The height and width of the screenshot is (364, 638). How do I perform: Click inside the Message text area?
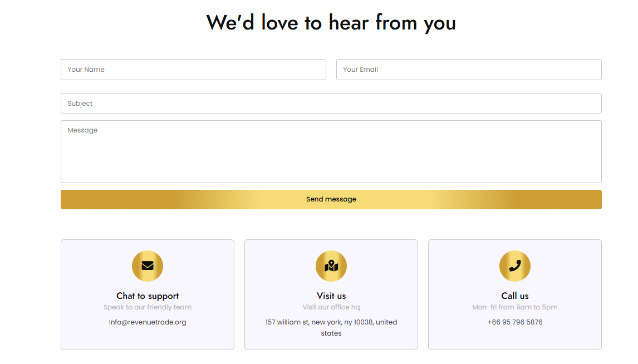tap(331, 151)
